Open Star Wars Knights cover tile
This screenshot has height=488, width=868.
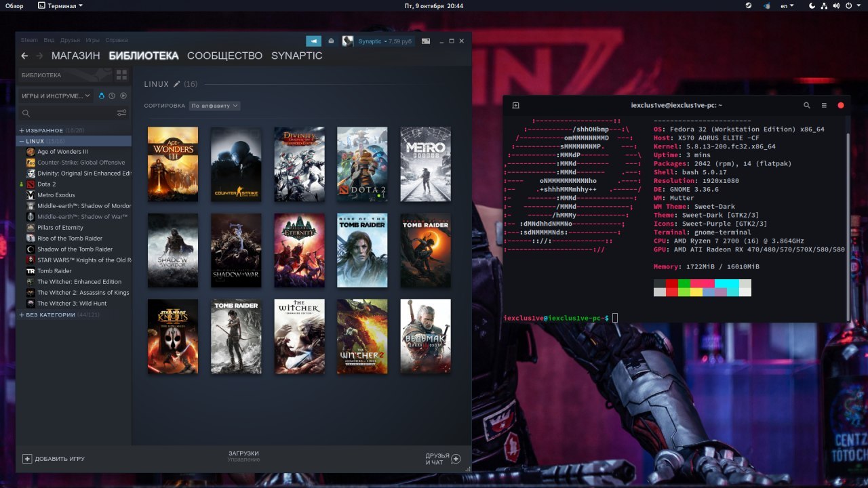pos(173,336)
